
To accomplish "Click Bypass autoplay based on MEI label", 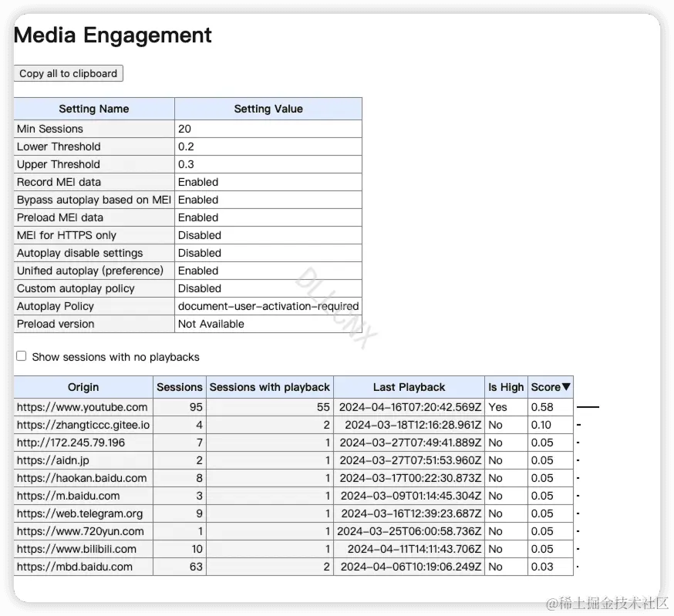I will [94, 200].
